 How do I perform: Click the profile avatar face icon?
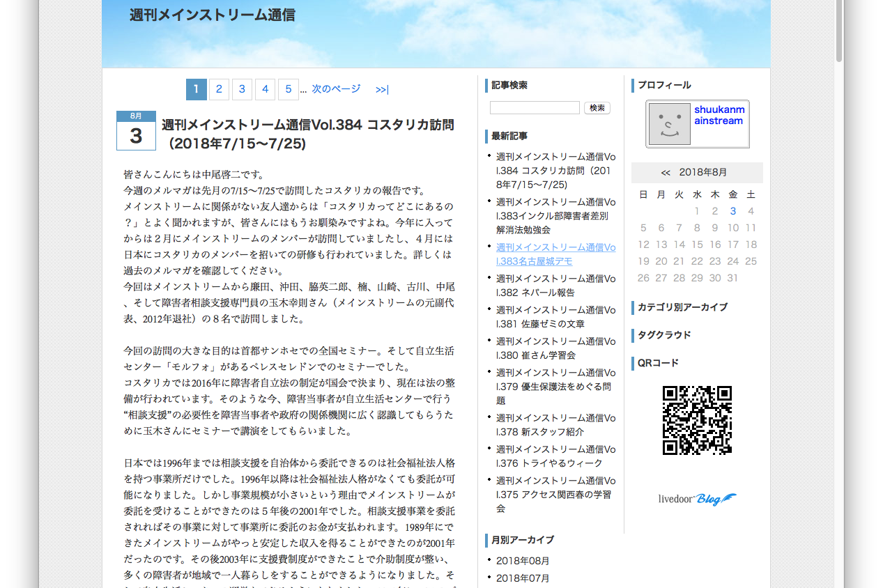pos(670,124)
